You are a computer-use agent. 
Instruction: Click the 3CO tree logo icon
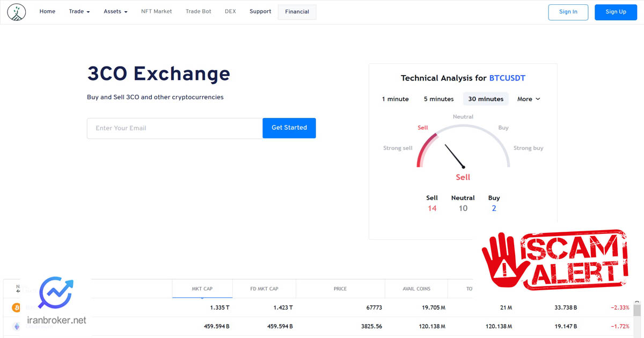(x=17, y=12)
